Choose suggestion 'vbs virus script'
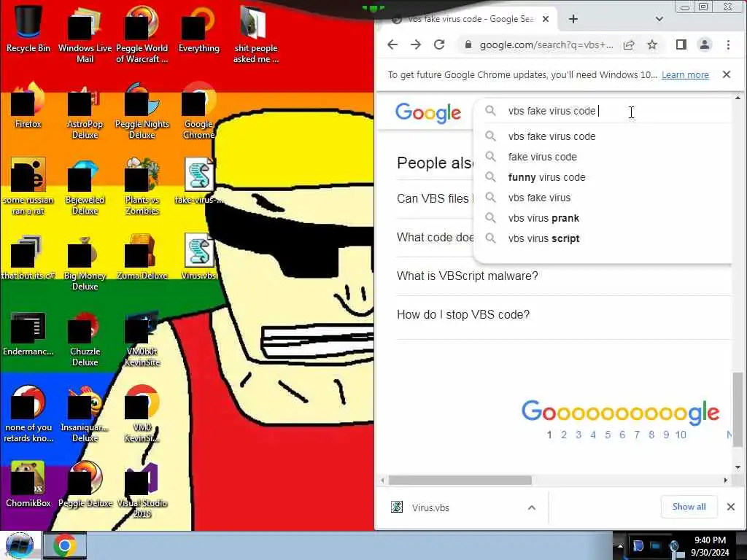The image size is (747, 560). tap(603, 238)
